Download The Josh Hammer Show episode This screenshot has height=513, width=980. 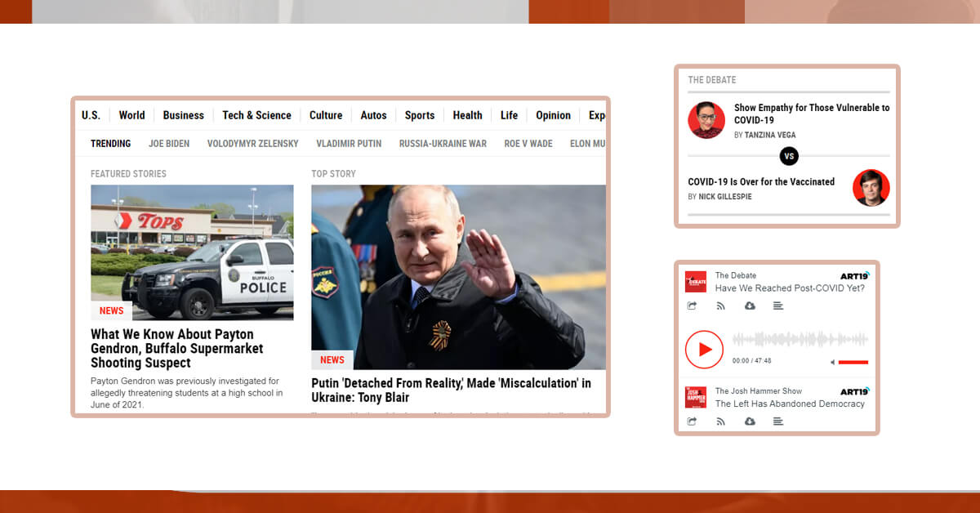click(750, 422)
